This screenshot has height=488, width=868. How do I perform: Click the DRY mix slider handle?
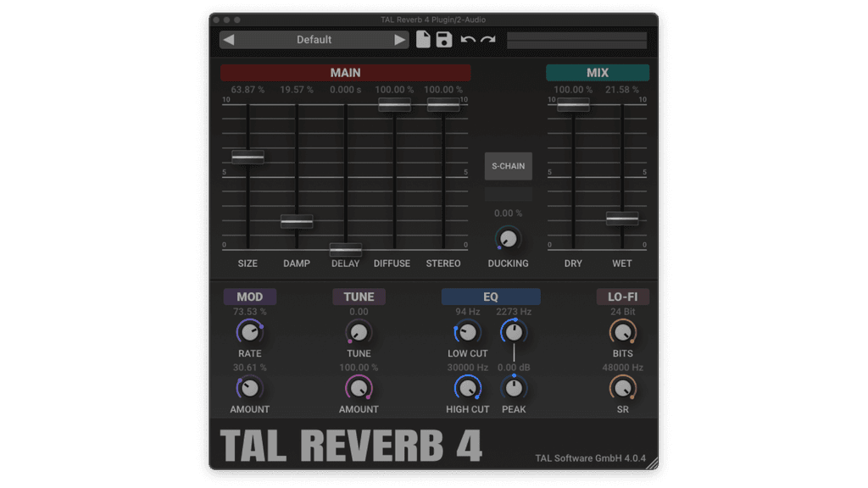click(x=573, y=104)
